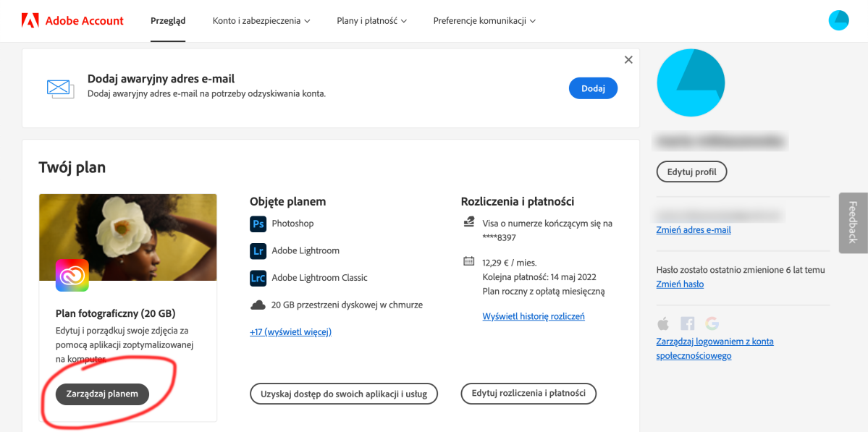Click the Apple social login icon
Viewport: 868px width, 432px height.
click(x=662, y=323)
